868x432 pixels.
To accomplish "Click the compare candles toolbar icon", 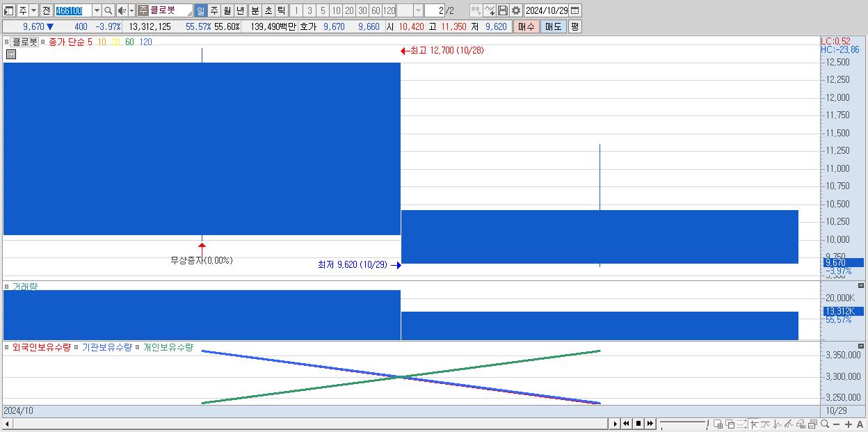I will point(476,10).
